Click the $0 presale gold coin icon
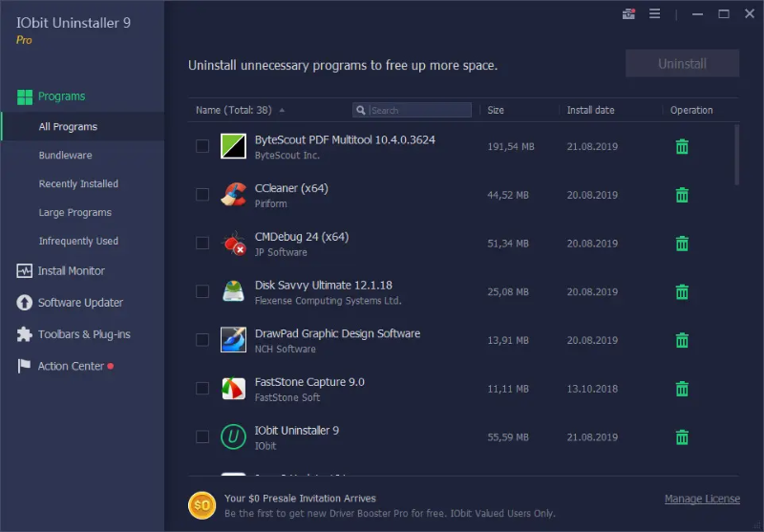This screenshot has width=764, height=532. pos(202,505)
